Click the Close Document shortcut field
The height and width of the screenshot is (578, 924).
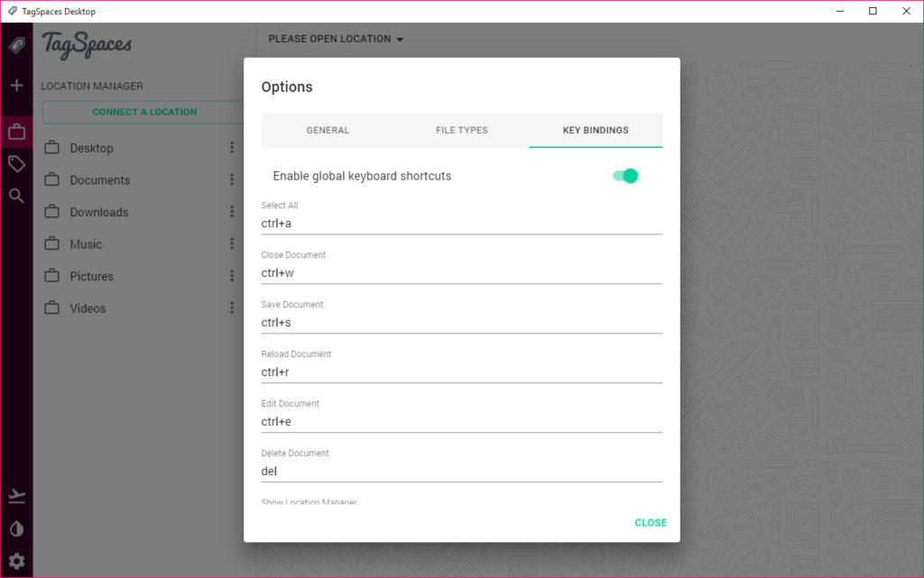(462, 273)
